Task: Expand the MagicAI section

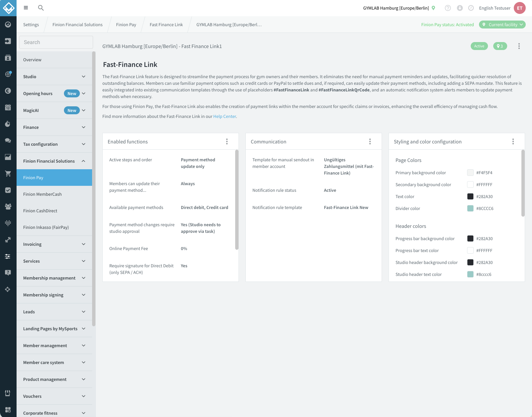Action: [x=54, y=110]
